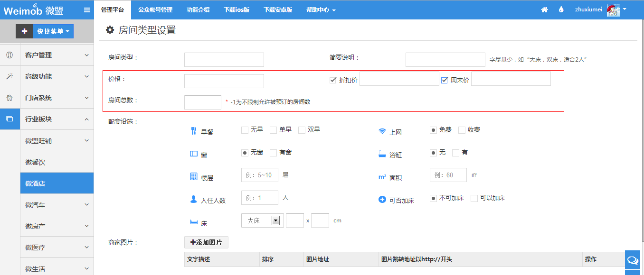This screenshot has width=644, height=275.
Task: Uncheck the 折扣价 checkbox
Action: point(333,80)
